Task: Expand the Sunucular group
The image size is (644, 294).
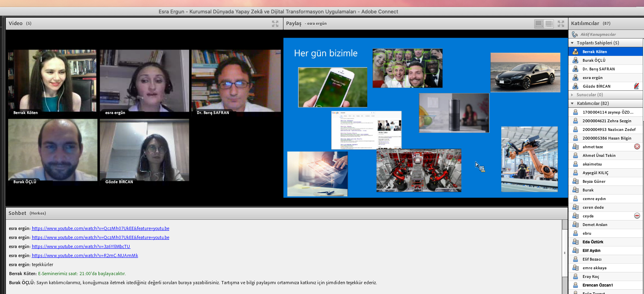Action: click(x=572, y=95)
